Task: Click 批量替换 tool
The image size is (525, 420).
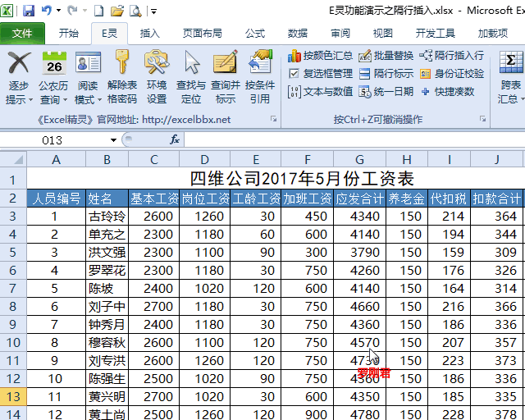Action: coord(386,56)
